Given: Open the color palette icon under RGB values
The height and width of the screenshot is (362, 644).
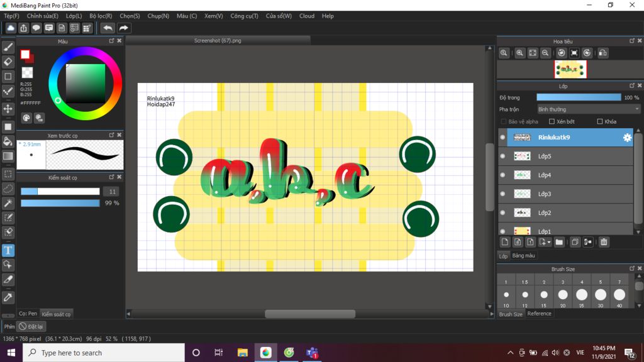Looking at the screenshot, I should click(26, 118).
